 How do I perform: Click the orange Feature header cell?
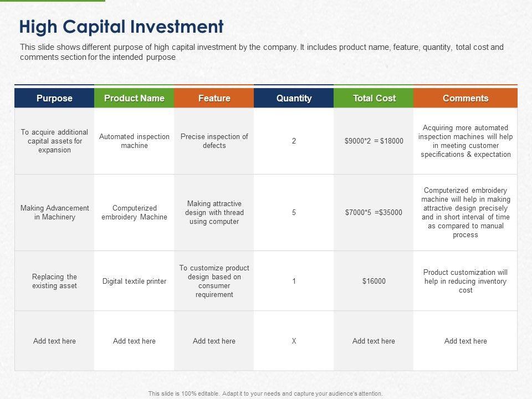click(214, 98)
